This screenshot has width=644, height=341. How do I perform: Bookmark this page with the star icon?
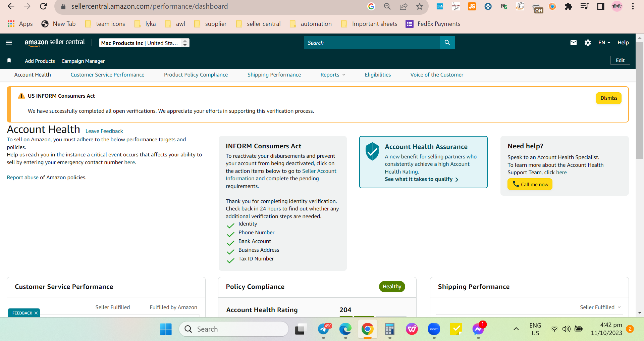[x=420, y=6]
